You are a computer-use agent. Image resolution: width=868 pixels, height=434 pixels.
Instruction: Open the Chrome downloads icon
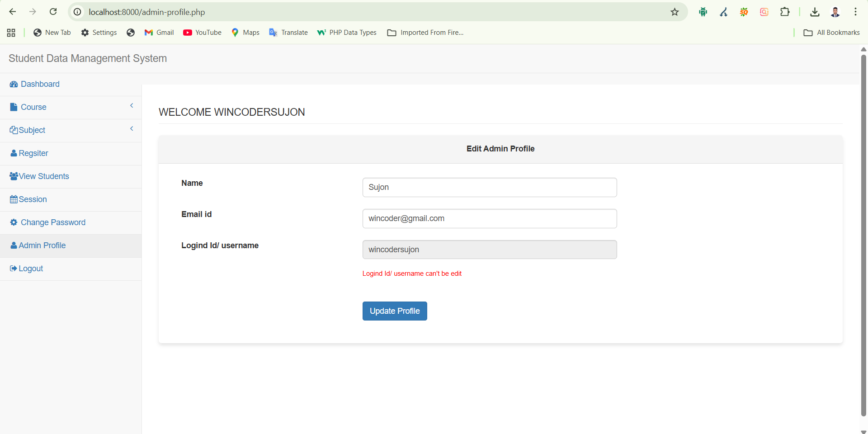pos(815,12)
